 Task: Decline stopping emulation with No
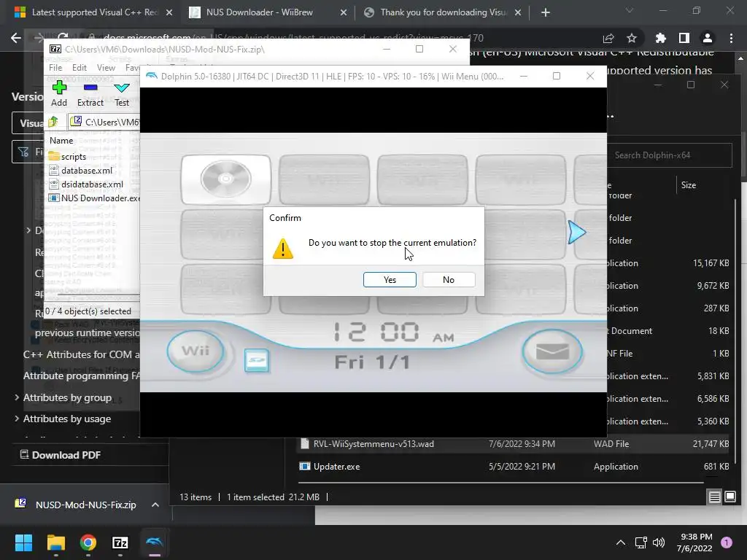[449, 279]
